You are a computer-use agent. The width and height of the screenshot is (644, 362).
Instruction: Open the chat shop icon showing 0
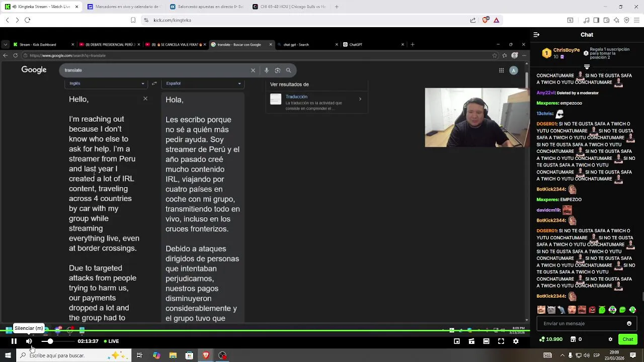(x=576, y=339)
